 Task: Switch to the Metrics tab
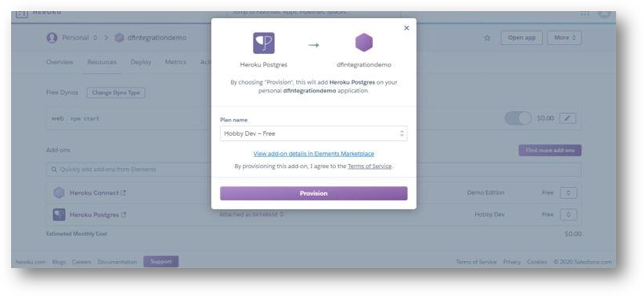click(x=175, y=62)
